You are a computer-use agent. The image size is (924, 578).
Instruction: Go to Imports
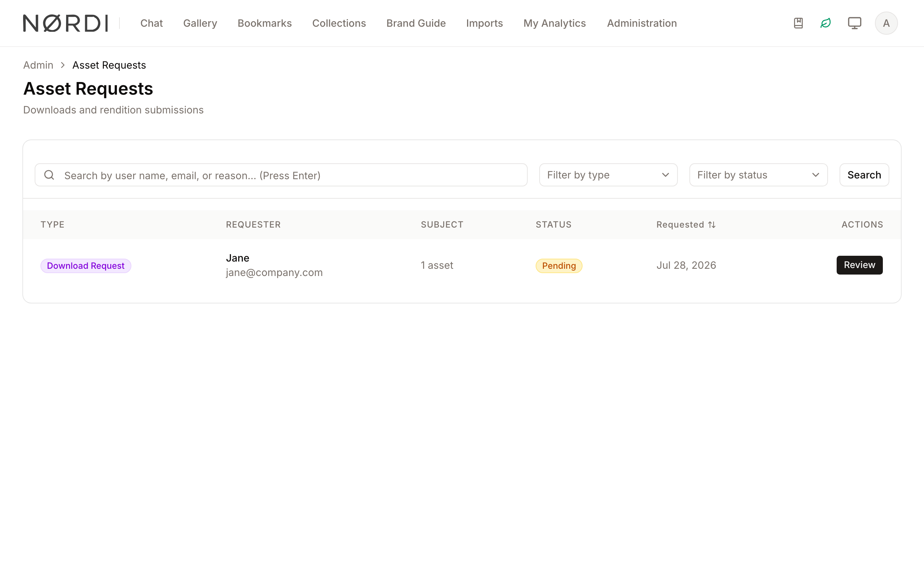pyautogui.click(x=484, y=23)
